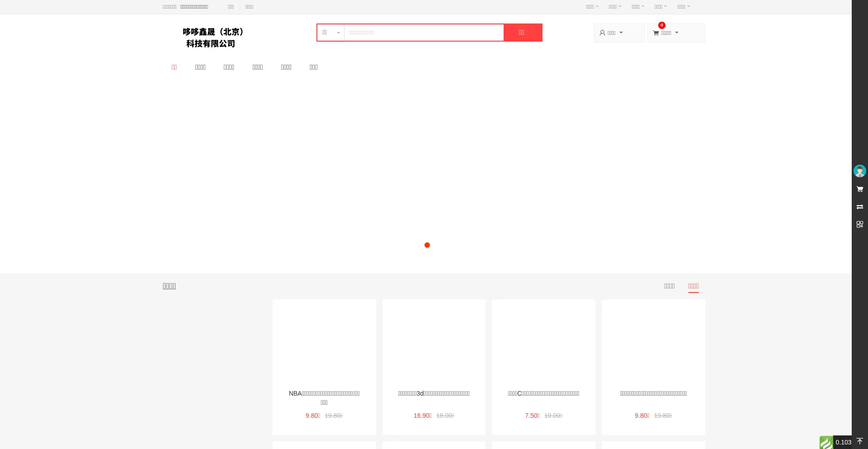Click the login link left in top bar
868x449 pixels.
[231, 7]
